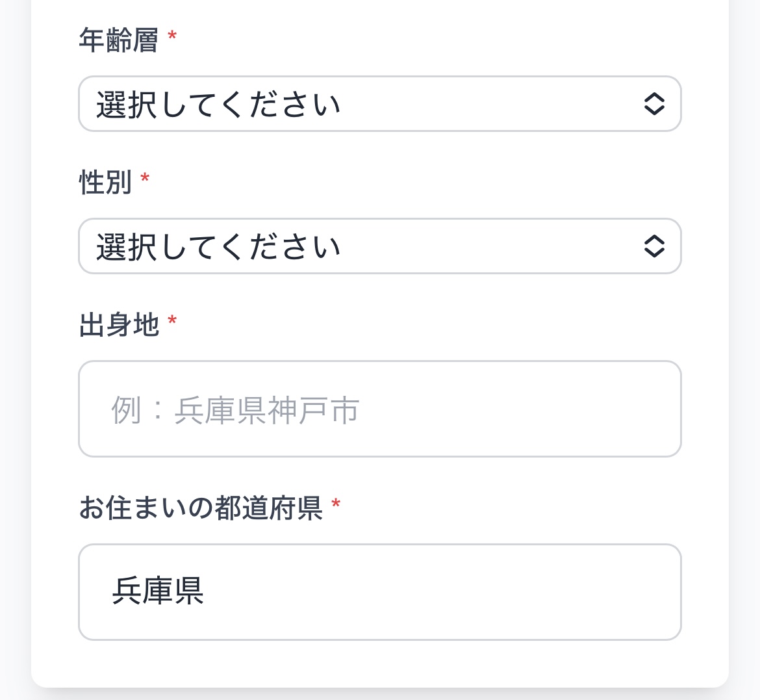Click the red required asterisk beside 出身地

click(x=172, y=321)
